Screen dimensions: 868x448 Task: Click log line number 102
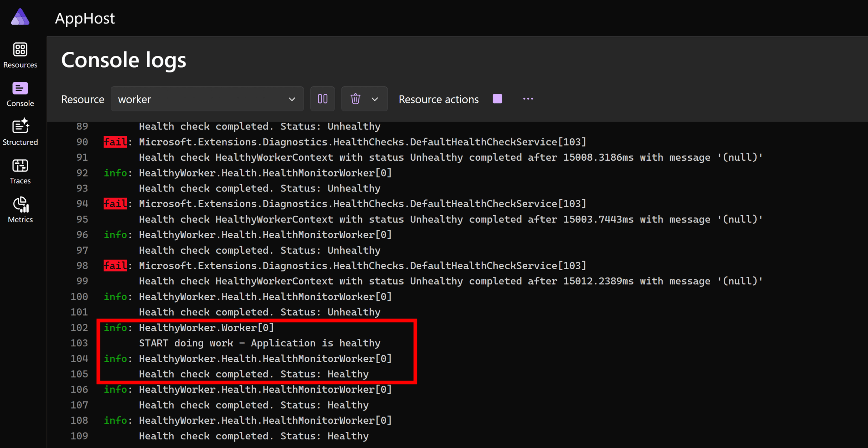[x=79, y=328]
